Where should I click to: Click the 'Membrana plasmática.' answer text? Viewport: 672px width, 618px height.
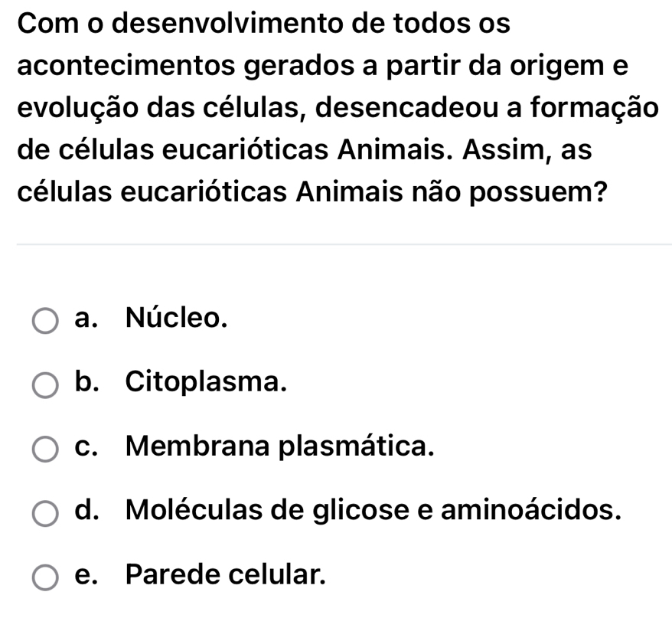280,444
